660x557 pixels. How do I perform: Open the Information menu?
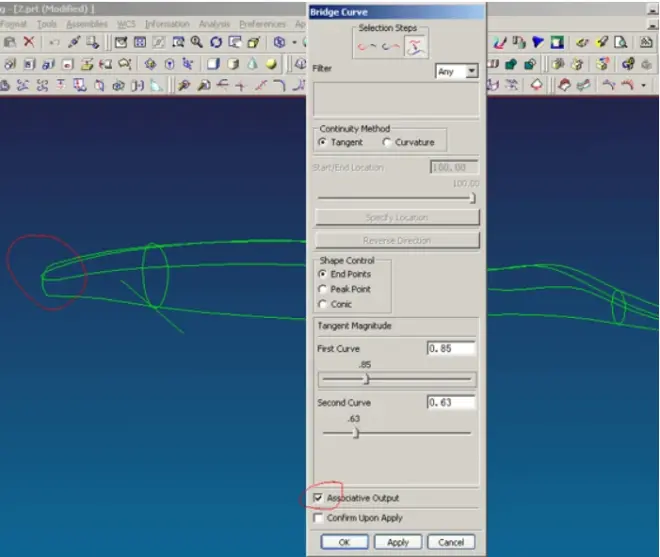click(x=167, y=24)
